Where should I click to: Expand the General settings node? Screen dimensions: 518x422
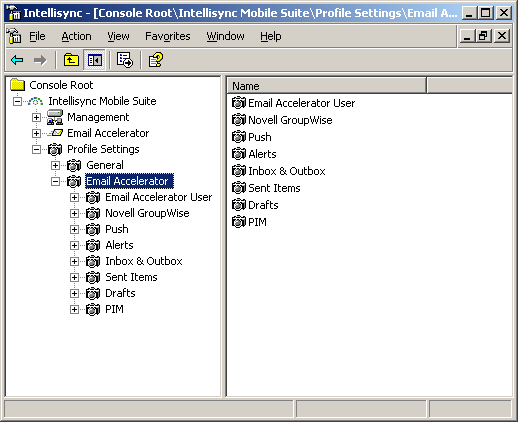click(x=55, y=165)
